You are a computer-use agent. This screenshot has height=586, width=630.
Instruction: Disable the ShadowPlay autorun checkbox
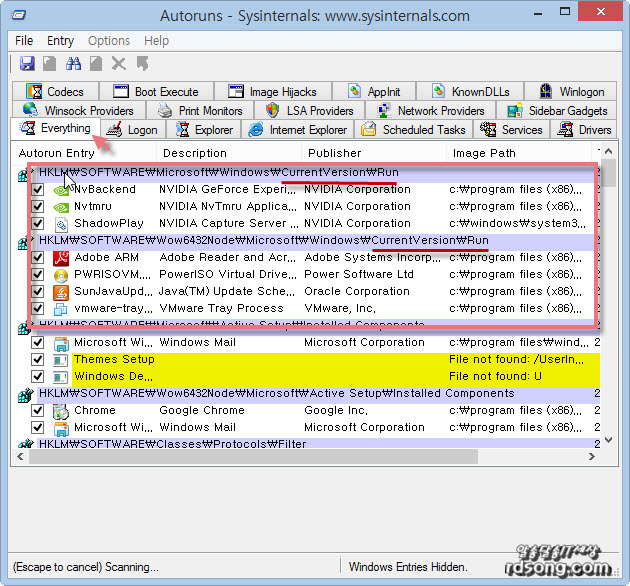pos(38,224)
